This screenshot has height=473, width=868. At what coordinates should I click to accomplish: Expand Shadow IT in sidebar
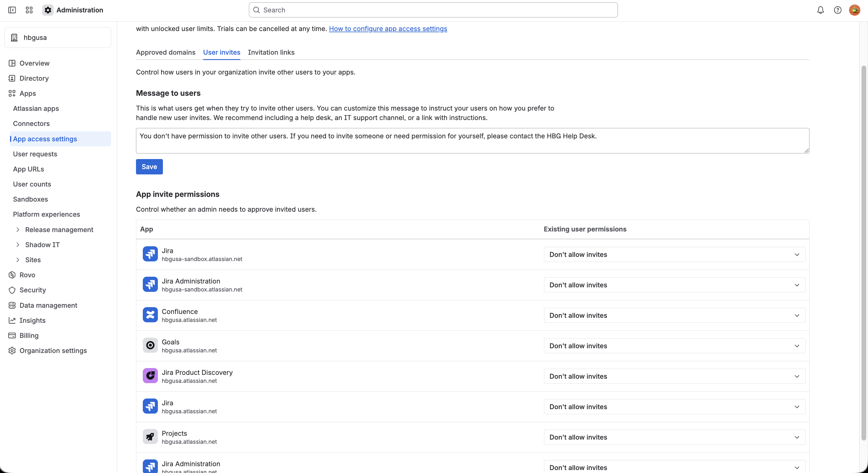click(18, 244)
